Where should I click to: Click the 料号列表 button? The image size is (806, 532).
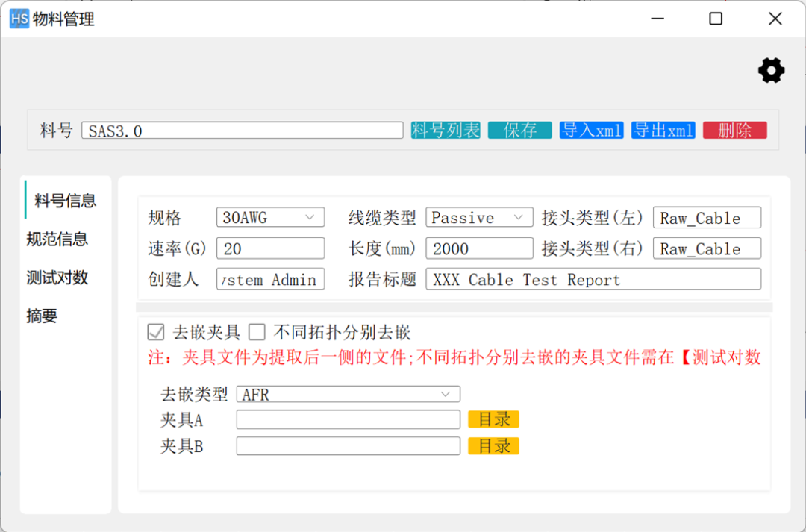pos(446,131)
